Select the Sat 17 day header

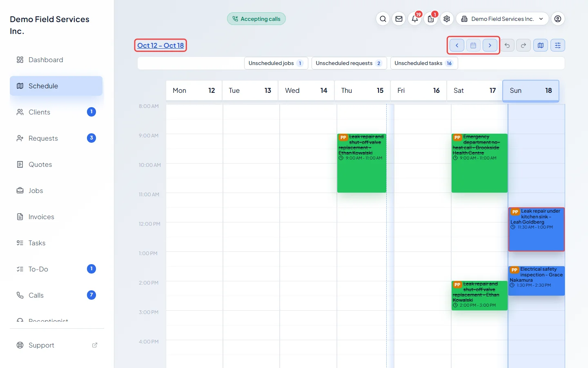[x=474, y=90]
